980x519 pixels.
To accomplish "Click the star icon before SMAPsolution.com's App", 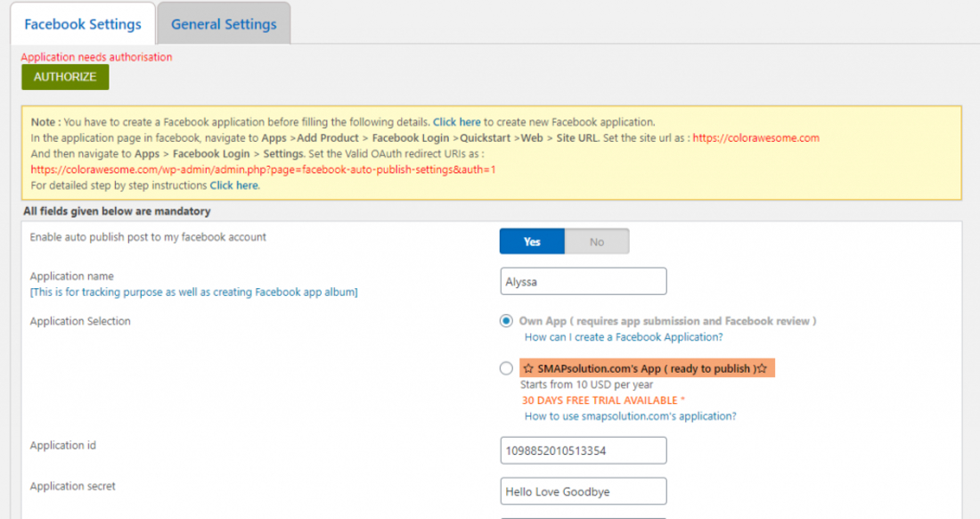I will [528, 368].
